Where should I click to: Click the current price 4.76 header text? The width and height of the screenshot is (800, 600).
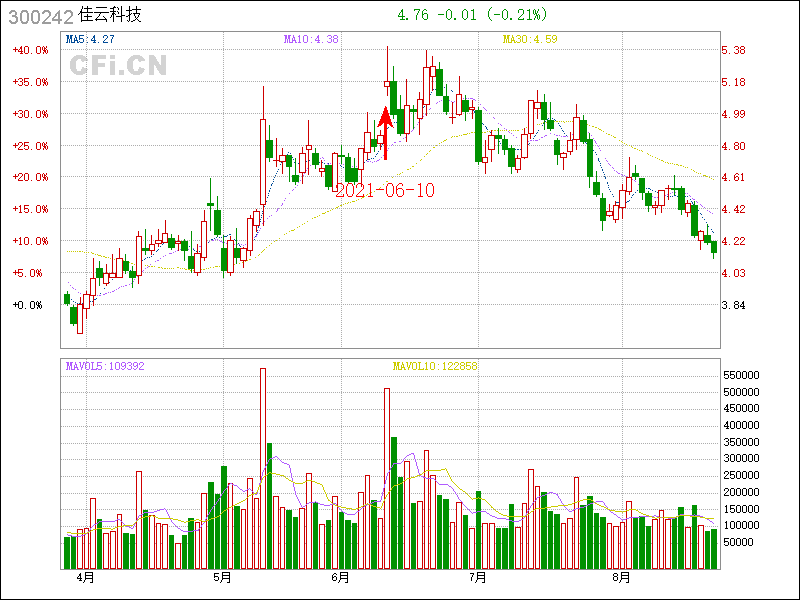click(413, 15)
